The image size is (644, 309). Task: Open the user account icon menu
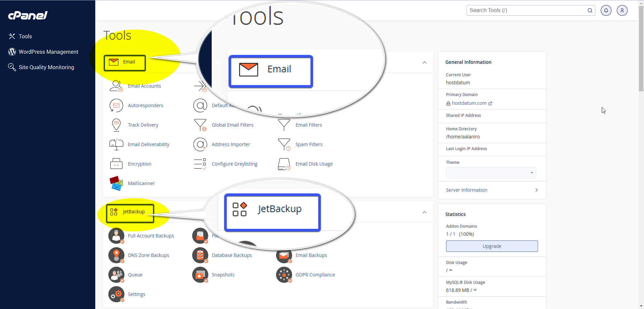click(x=622, y=10)
